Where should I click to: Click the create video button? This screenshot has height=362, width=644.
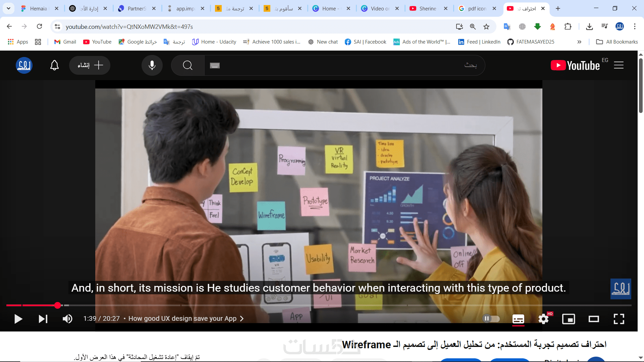pos(90,65)
